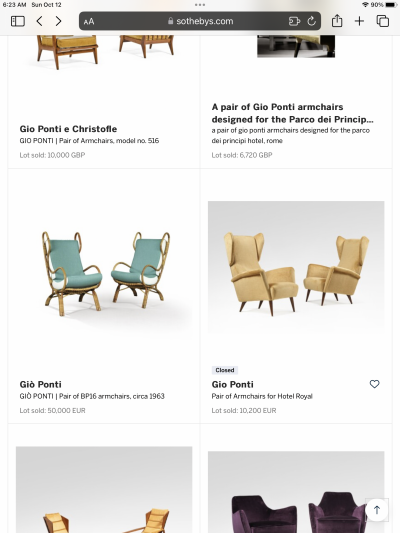Jump to top with the arrow button

point(377,510)
